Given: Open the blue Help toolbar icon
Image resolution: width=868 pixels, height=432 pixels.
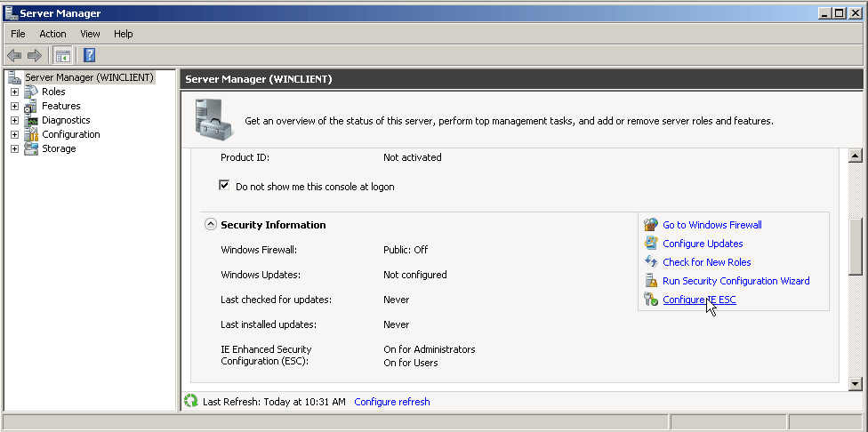Looking at the screenshot, I should pyautogui.click(x=89, y=55).
